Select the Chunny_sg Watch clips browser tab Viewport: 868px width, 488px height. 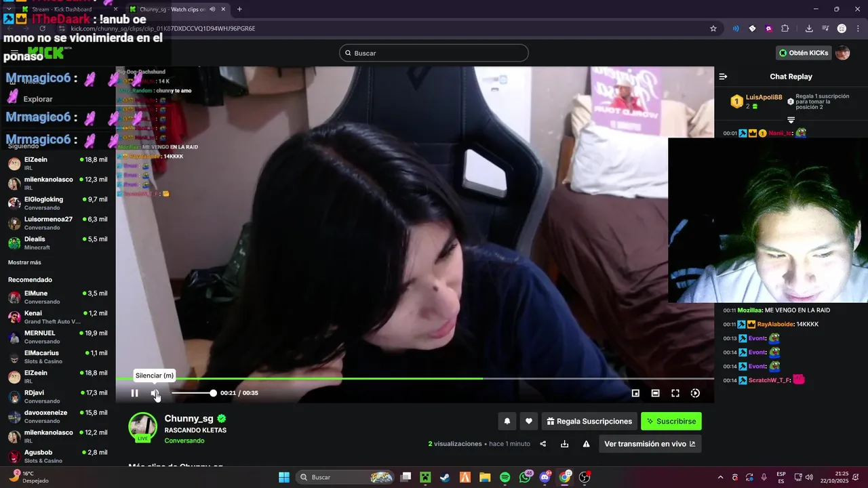[x=176, y=9]
